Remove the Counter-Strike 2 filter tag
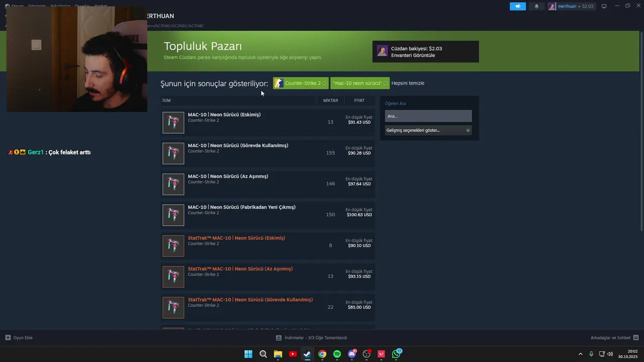Screen dimensions: 644x362 (x=324, y=83)
